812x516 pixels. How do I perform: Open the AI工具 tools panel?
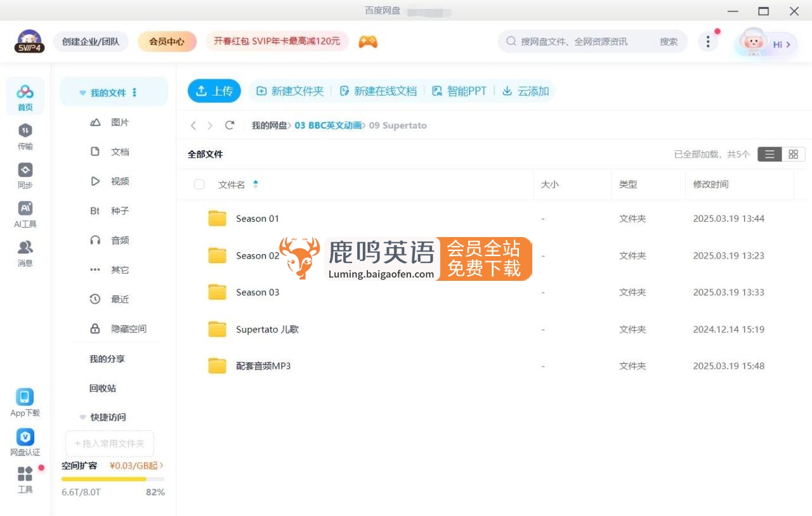click(x=25, y=214)
